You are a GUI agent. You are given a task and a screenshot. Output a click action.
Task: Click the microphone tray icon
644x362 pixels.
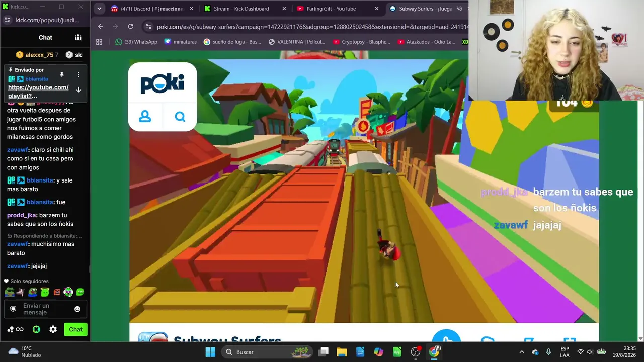pyautogui.click(x=549, y=352)
